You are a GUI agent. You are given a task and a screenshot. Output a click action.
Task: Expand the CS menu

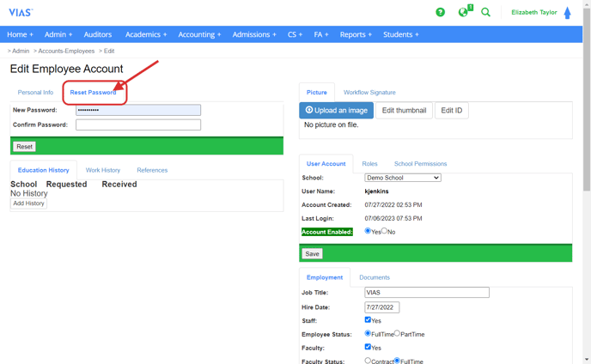point(295,34)
